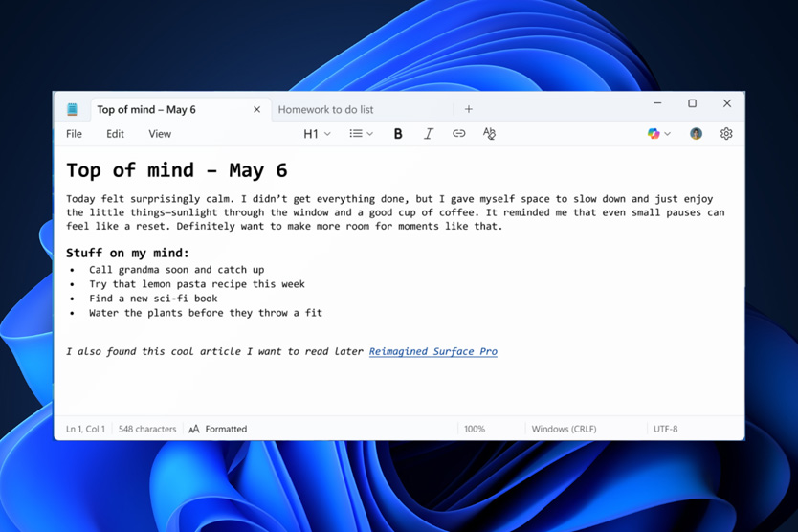This screenshot has height=532, width=798.
Task: Click the Formatted status bar indicator
Action: point(218,430)
